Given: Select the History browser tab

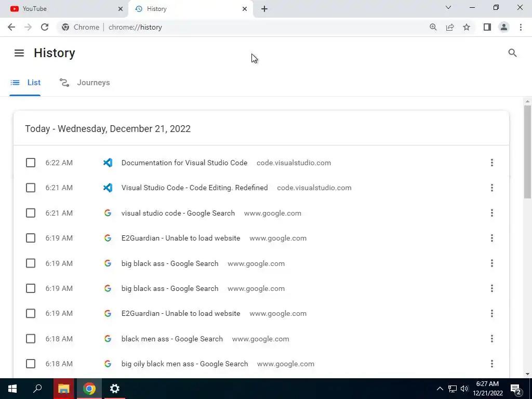Looking at the screenshot, I should point(190,9).
